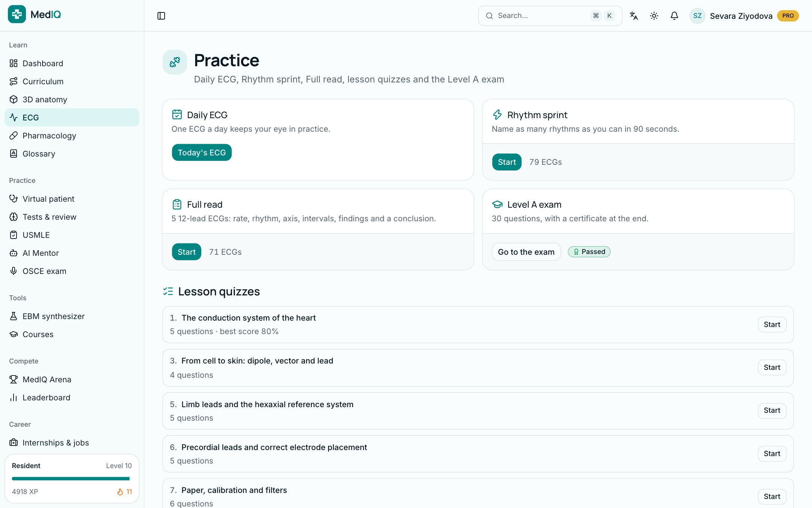This screenshot has height=508, width=812.
Task: Toggle the sidebar collapse icon
Action: pos(161,16)
